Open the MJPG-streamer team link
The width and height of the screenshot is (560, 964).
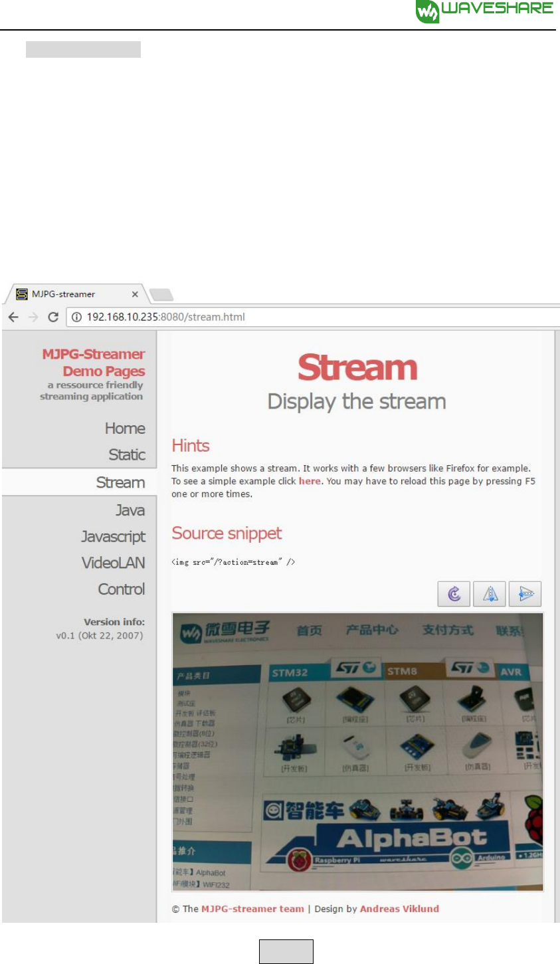252,909
